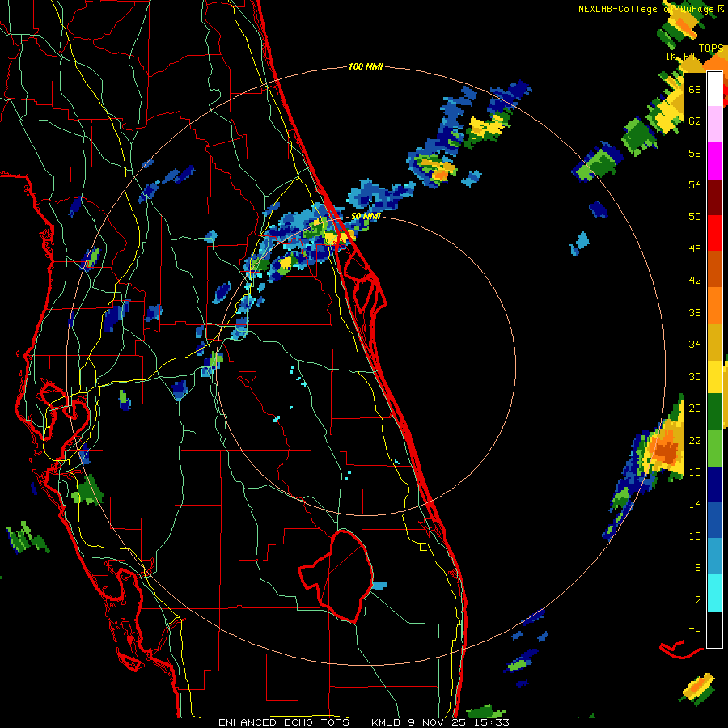Click the "2" legend value
Screen dimensions: 728x728
pos(698,600)
